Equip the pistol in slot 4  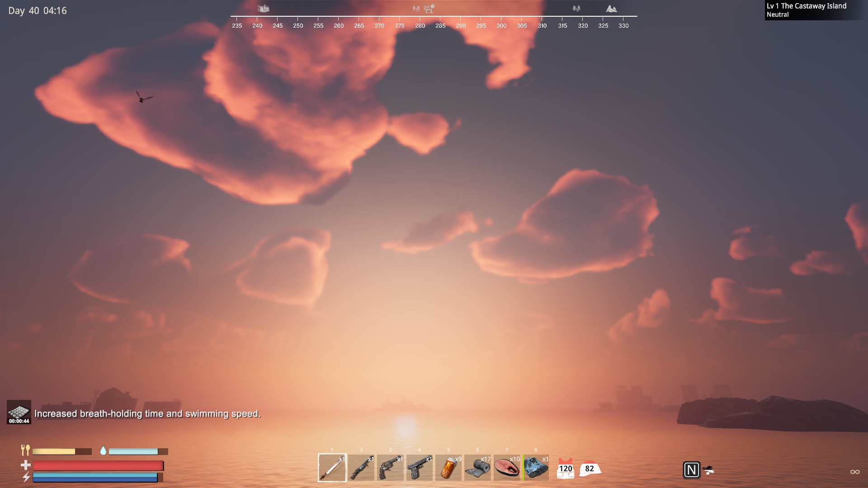419,468
